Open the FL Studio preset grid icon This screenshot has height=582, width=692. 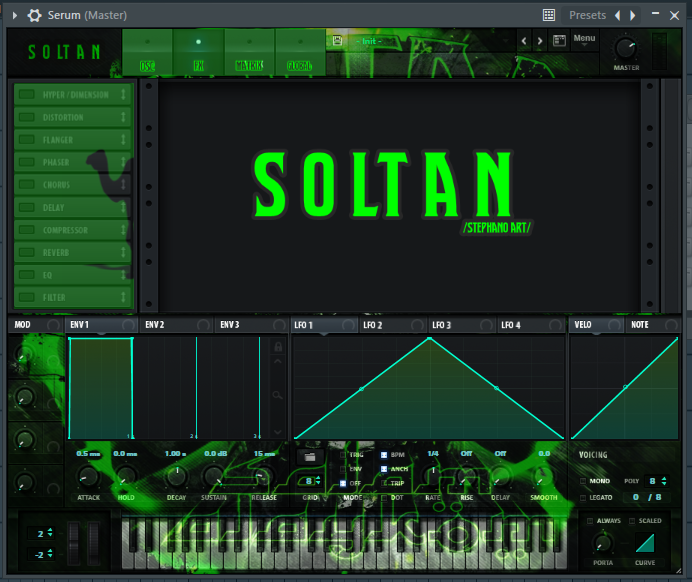(549, 15)
